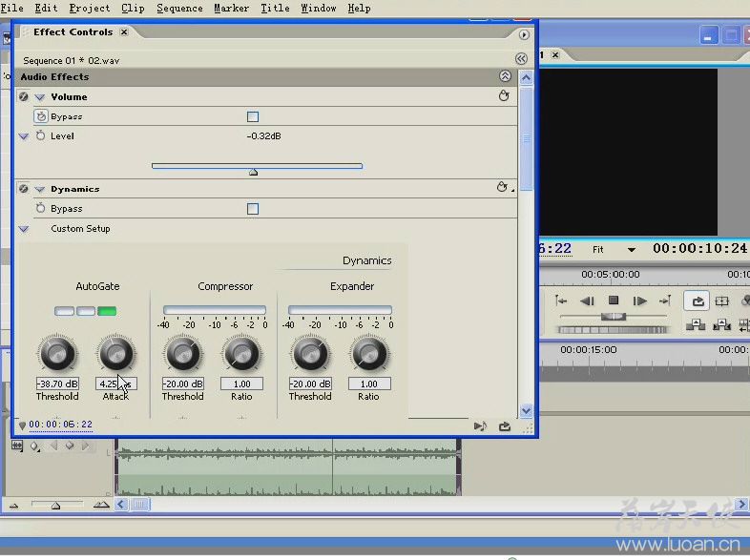Viewport: 750px width, 560px height.
Task: Click the Compressor Ratio 1.00 field
Action: 241,384
